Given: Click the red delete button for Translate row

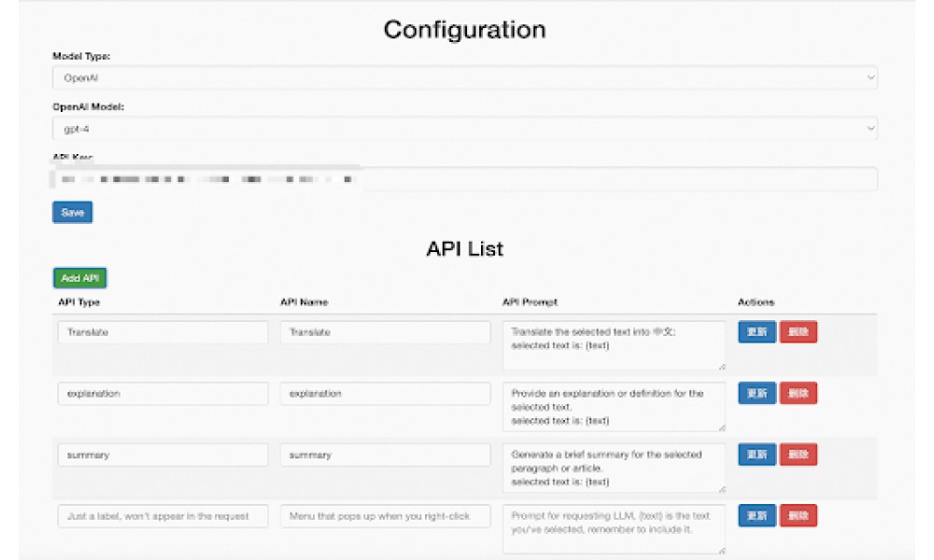Looking at the screenshot, I should click(799, 332).
